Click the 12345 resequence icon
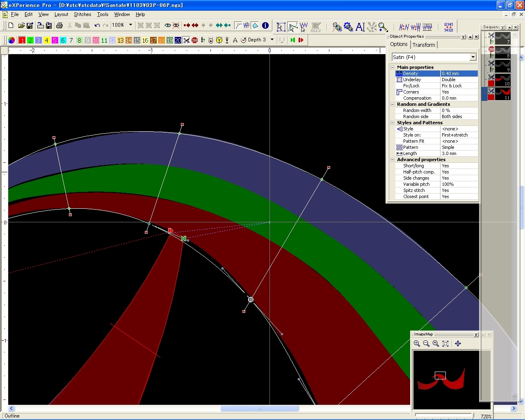This screenshot has width=525, height=420. (449, 27)
